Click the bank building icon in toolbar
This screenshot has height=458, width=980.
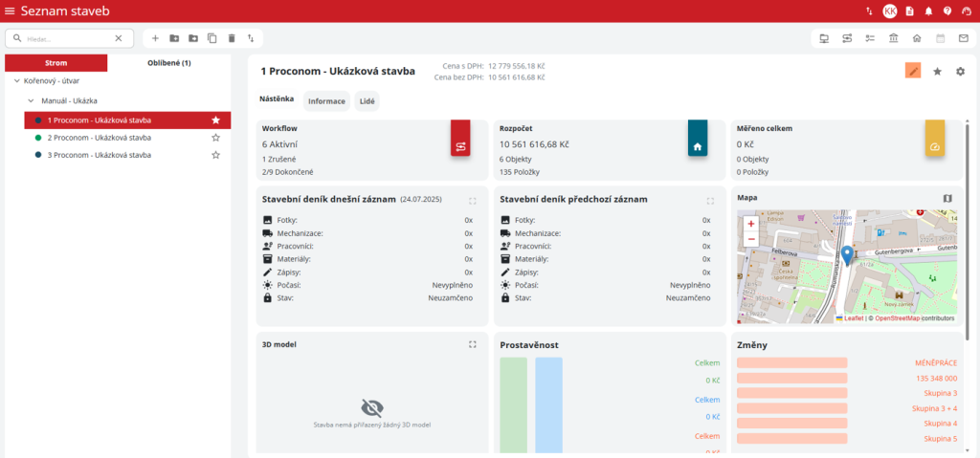point(894,38)
